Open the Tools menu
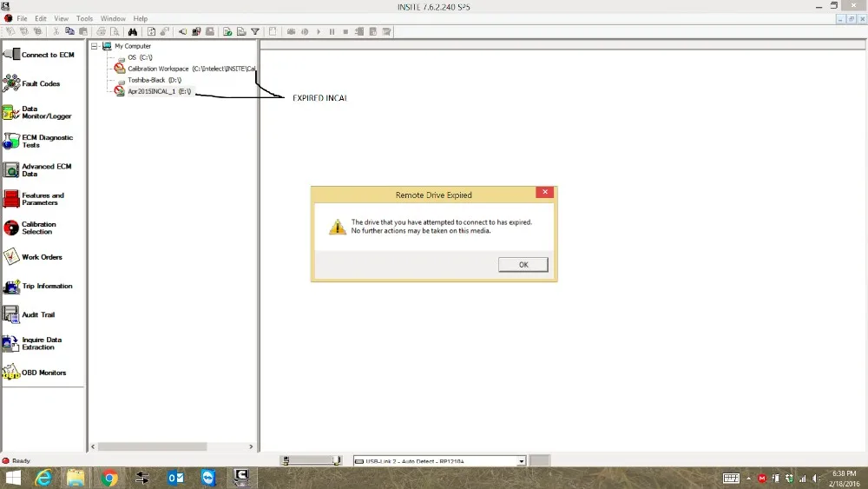The height and width of the screenshot is (489, 868). [x=85, y=18]
